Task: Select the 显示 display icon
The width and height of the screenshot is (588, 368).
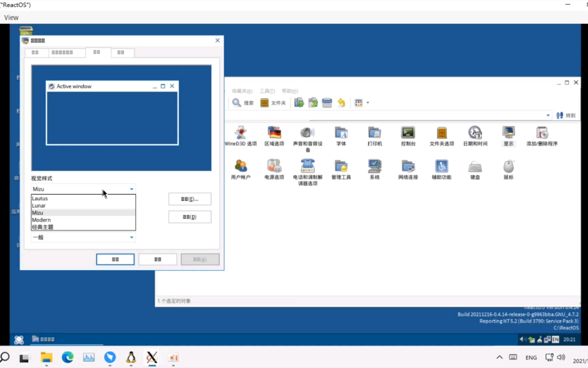Action: click(x=508, y=136)
